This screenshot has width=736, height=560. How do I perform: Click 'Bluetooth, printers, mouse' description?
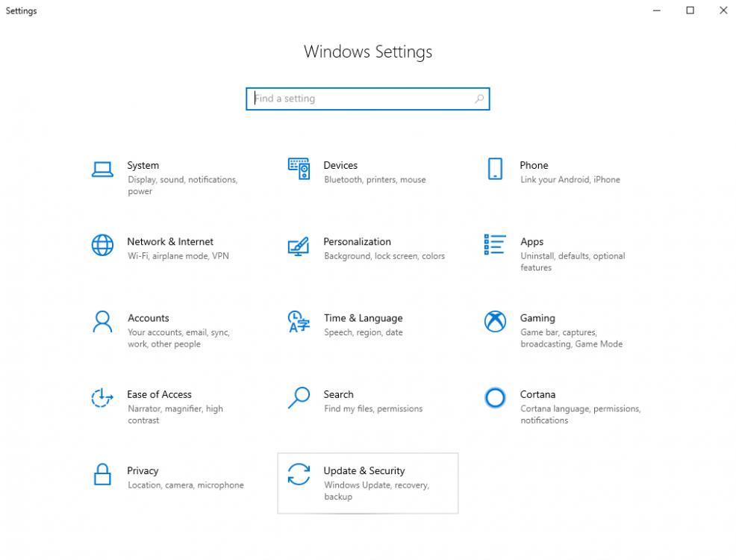click(375, 180)
